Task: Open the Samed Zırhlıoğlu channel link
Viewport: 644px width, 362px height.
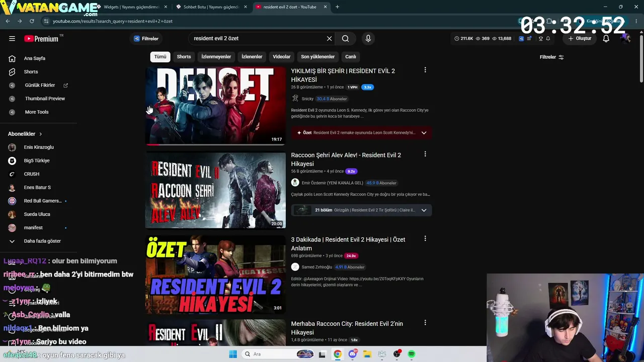Action: (317, 267)
